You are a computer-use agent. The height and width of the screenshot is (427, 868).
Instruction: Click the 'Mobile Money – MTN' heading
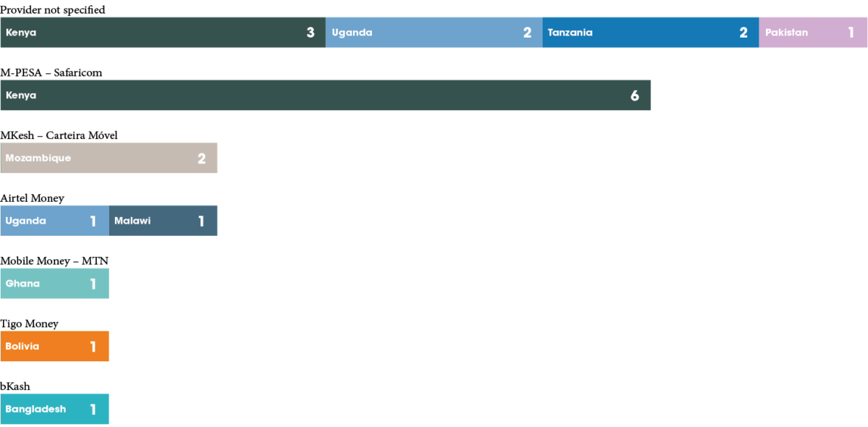coord(54,261)
